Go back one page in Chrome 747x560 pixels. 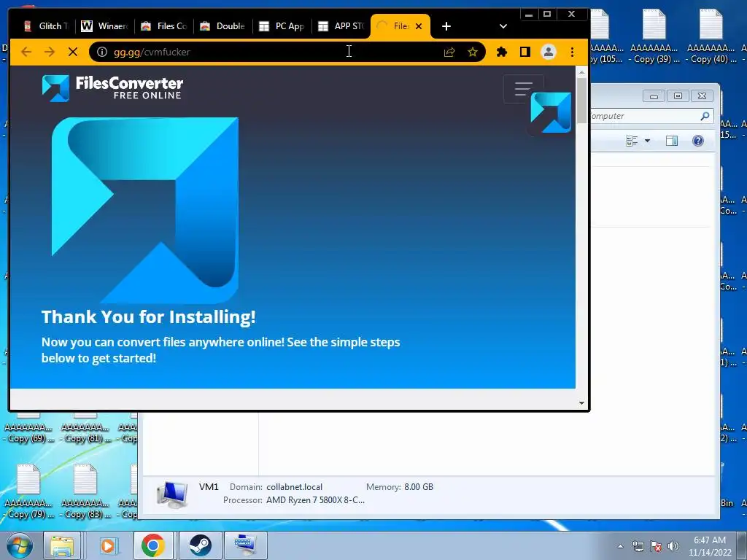[x=26, y=52]
